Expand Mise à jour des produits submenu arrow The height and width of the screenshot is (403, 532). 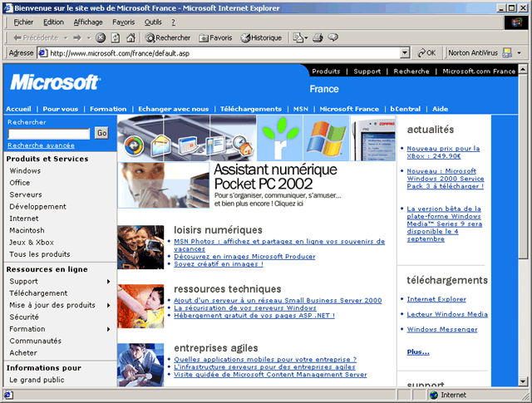click(109, 305)
